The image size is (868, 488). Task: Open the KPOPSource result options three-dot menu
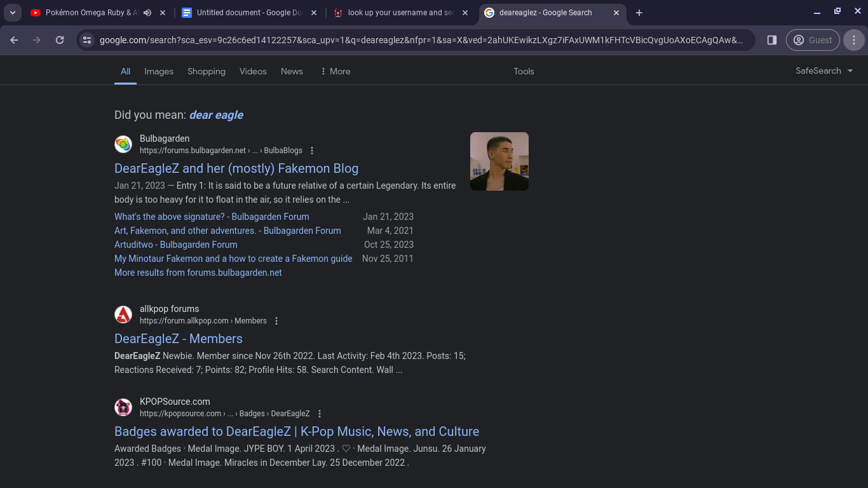pos(320,414)
